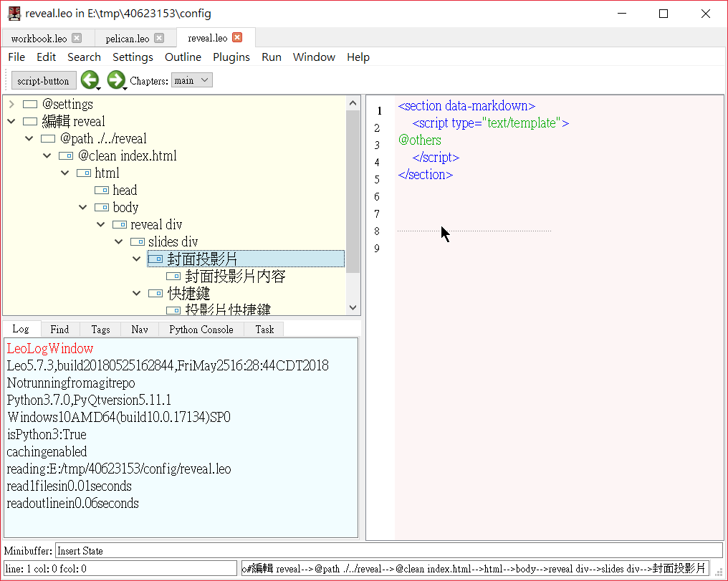The image size is (728, 581).
Task: Click the node icon beside @settings
Action: pyautogui.click(x=30, y=105)
